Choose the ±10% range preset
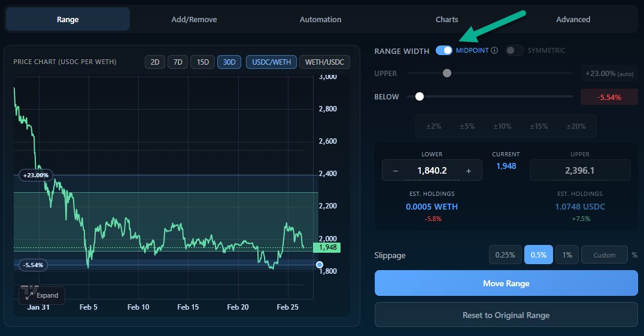Viewport: 644px width, 336px height. pos(502,126)
